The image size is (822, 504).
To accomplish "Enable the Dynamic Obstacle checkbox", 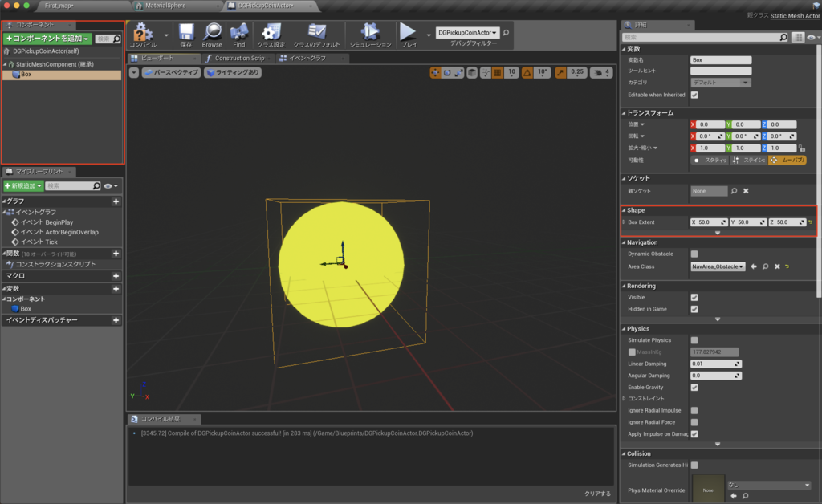I will coord(694,254).
